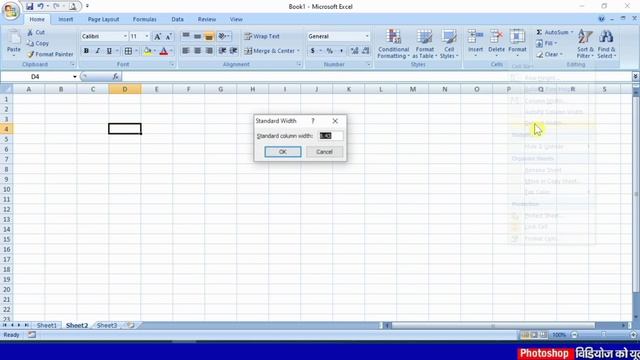Click the Office button logo
The height and width of the screenshot is (360, 640).
click(x=11, y=10)
